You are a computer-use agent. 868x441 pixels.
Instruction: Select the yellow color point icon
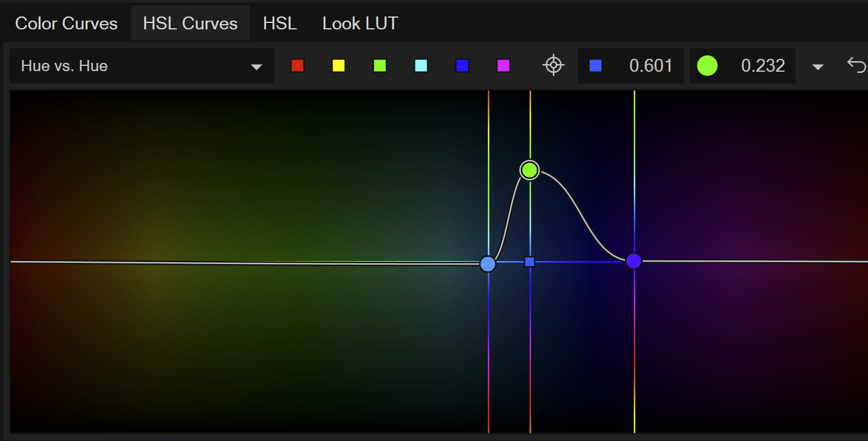point(338,66)
